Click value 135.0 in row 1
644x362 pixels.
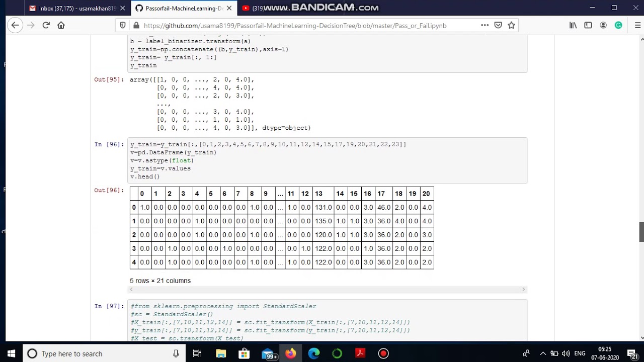point(324,221)
